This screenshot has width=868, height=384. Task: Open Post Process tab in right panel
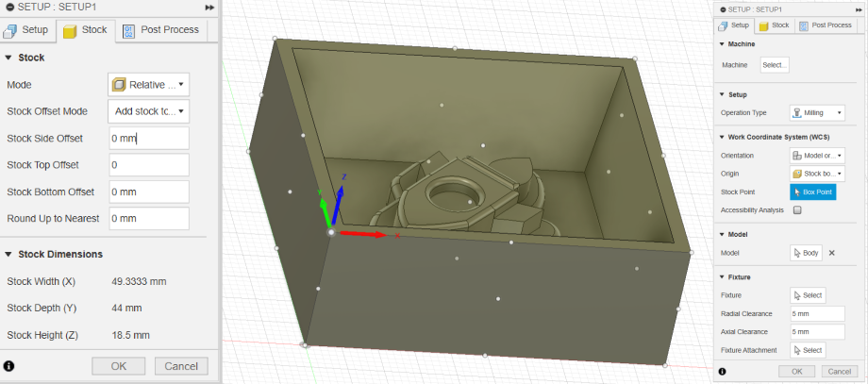825,25
